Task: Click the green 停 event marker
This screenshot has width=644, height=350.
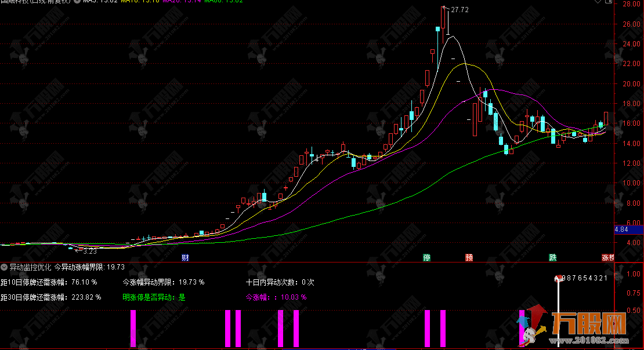Action: point(428,258)
